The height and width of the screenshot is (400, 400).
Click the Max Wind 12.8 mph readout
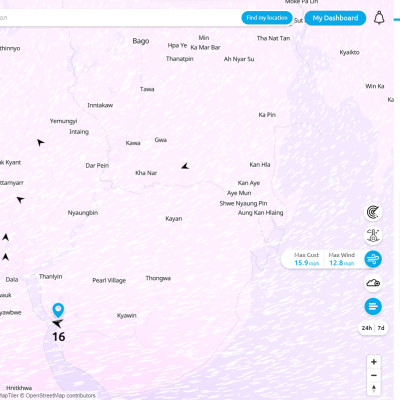[341, 259]
